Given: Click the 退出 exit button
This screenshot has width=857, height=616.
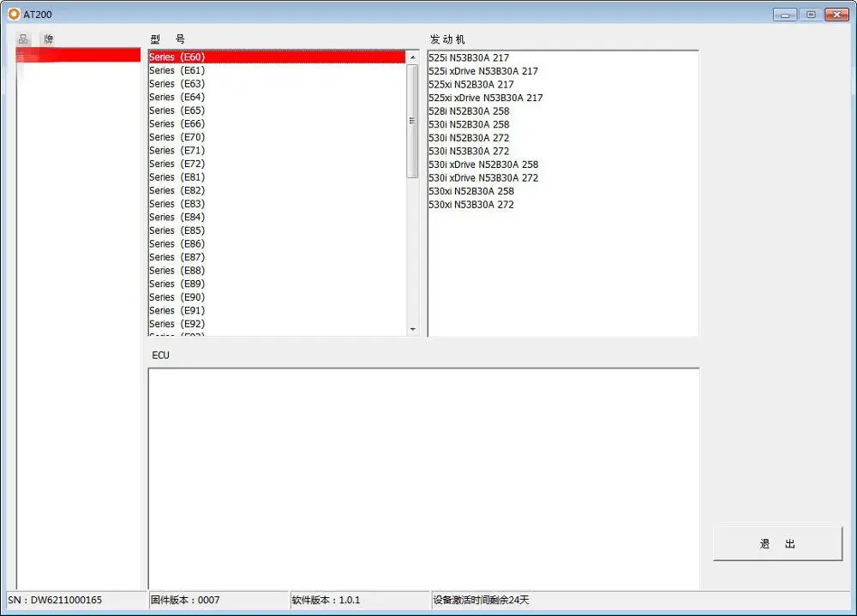Looking at the screenshot, I should coord(777,544).
